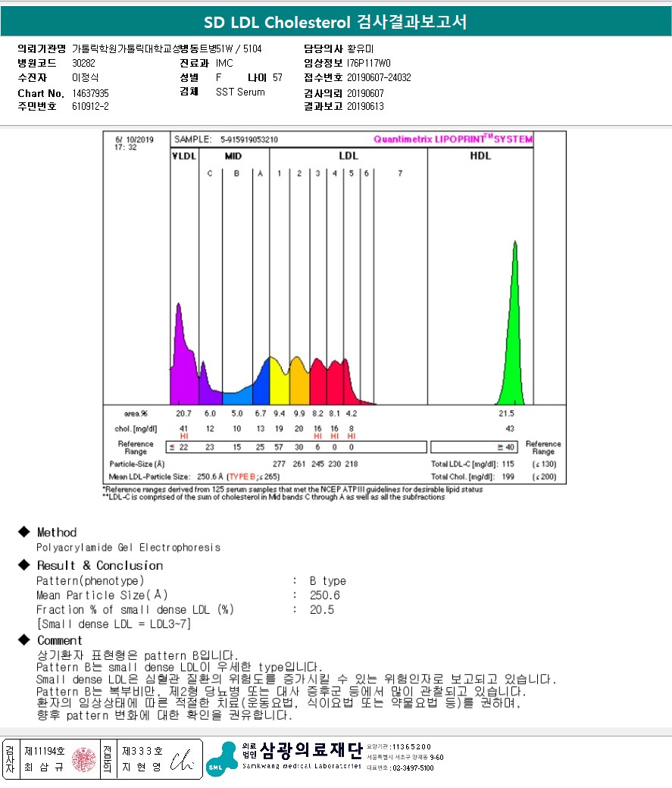Click HDL area % value 21.5
This screenshot has height=788, width=672.
[x=506, y=414]
